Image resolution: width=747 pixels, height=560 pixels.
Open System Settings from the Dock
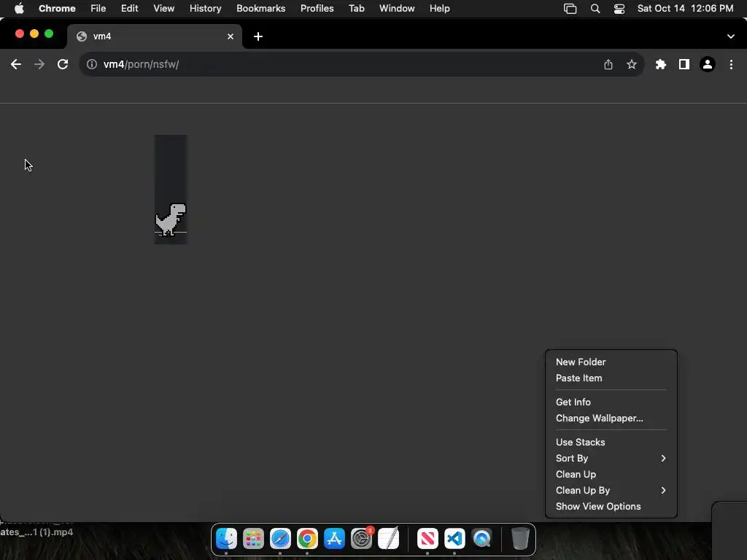[362, 539]
